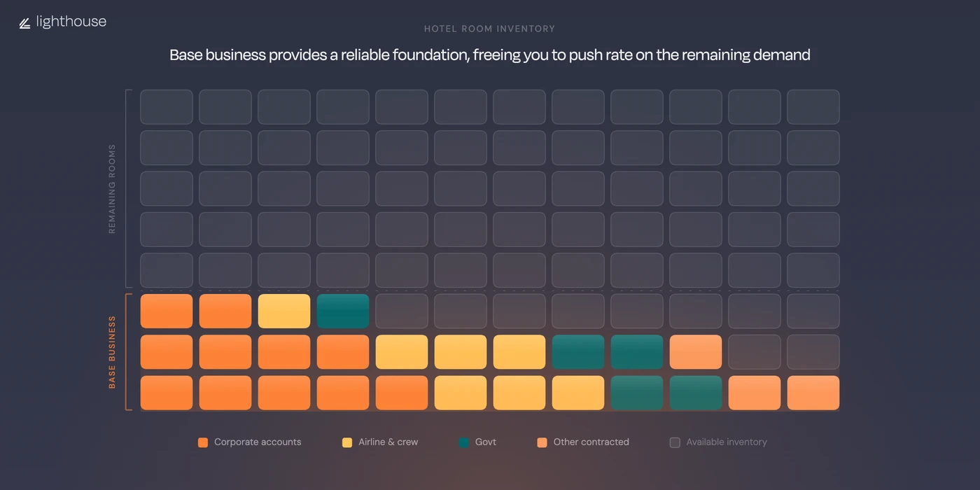Click the lighthouse wordmark text

pyautogui.click(x=71, y=22)
